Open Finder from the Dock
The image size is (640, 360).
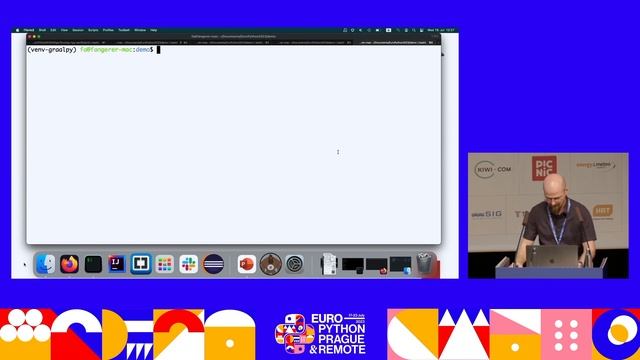click(45, 264)
